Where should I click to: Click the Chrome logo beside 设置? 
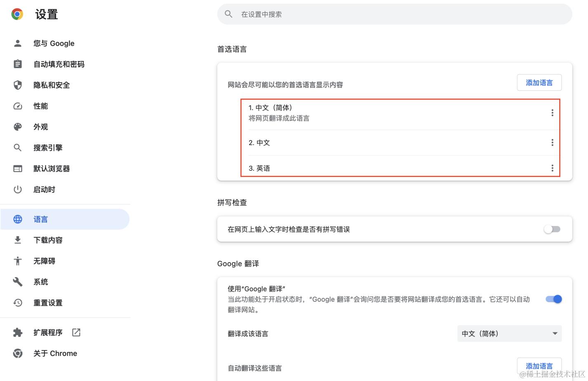point(17,14)
